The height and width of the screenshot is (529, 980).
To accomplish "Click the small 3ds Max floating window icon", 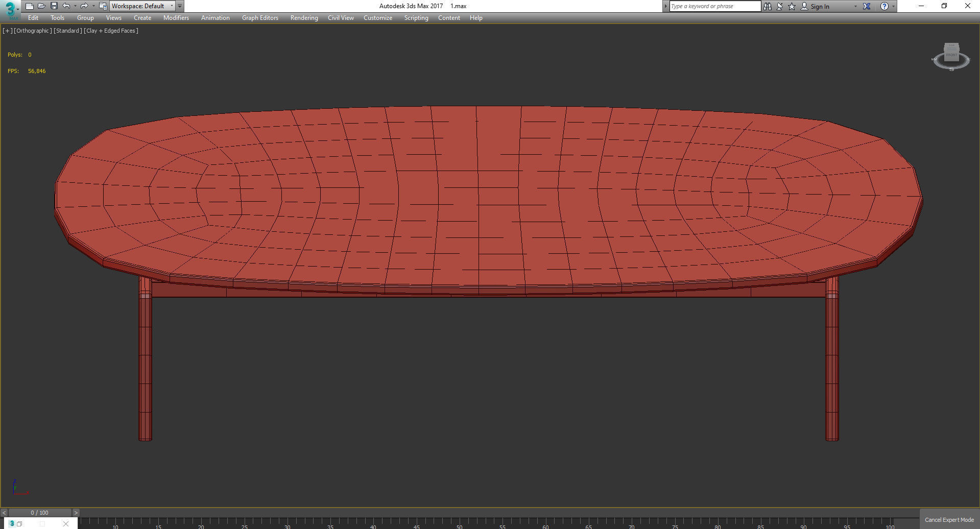I will (x=12, y=523).
